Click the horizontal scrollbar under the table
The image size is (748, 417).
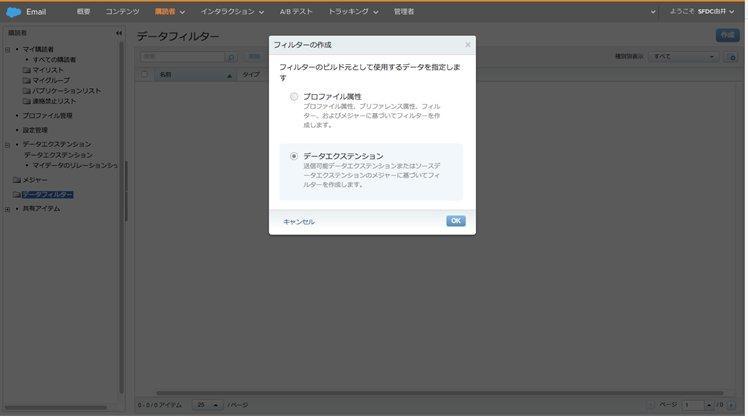pos(439,394)
